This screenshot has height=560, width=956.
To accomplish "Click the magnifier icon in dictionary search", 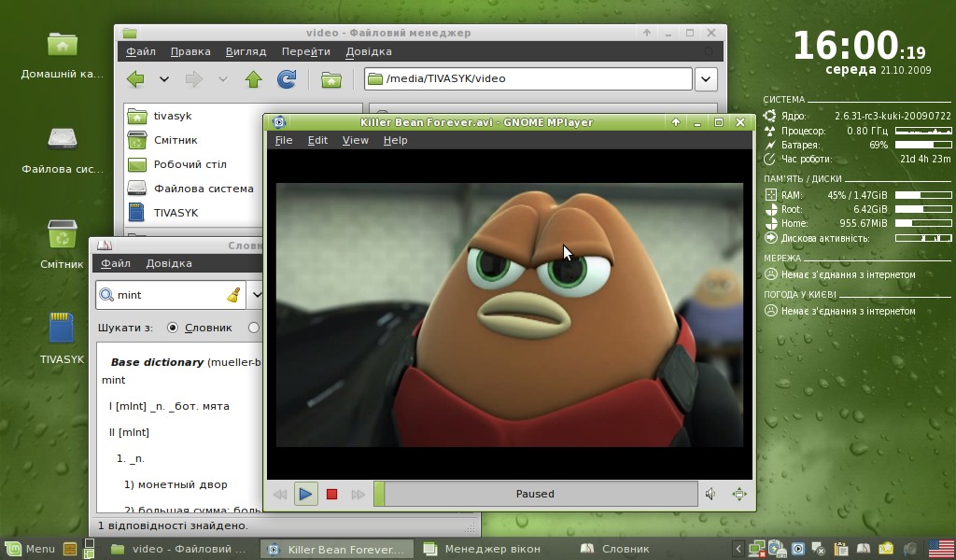I will pos(106,295).
